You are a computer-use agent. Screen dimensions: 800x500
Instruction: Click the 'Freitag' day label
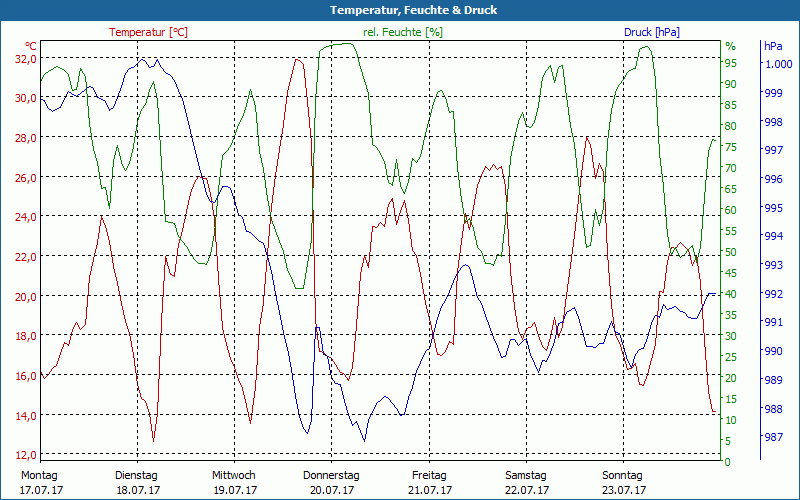pyautogui.click(x=429, y=475)
